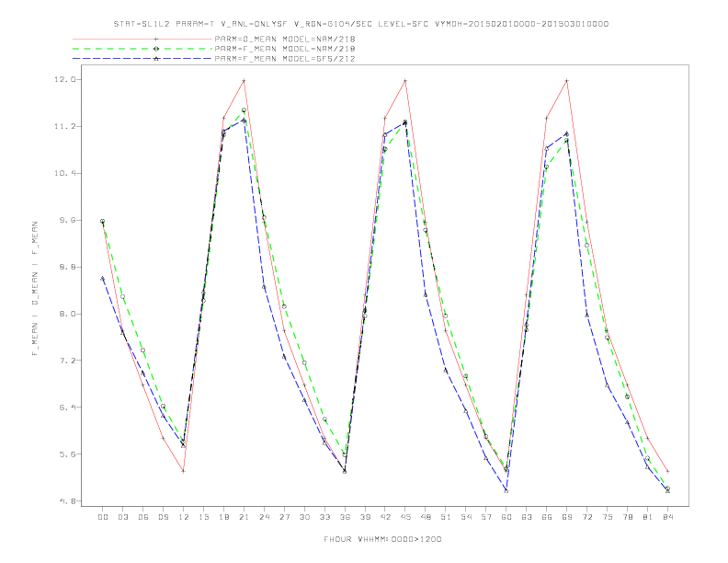Click x-axis tick label 66
Image resolution: width=728 pixels, height=563 pixels.
point(547,517)
